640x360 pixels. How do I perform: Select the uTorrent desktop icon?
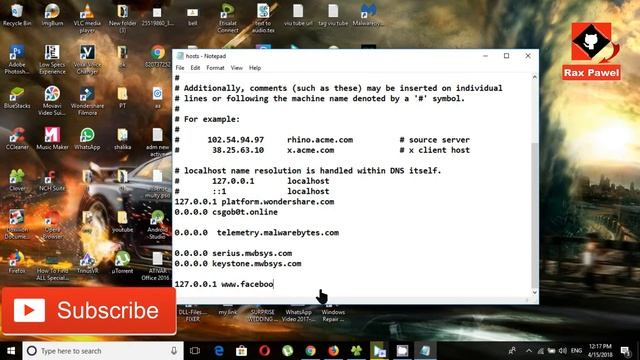(x=122, y=262)
